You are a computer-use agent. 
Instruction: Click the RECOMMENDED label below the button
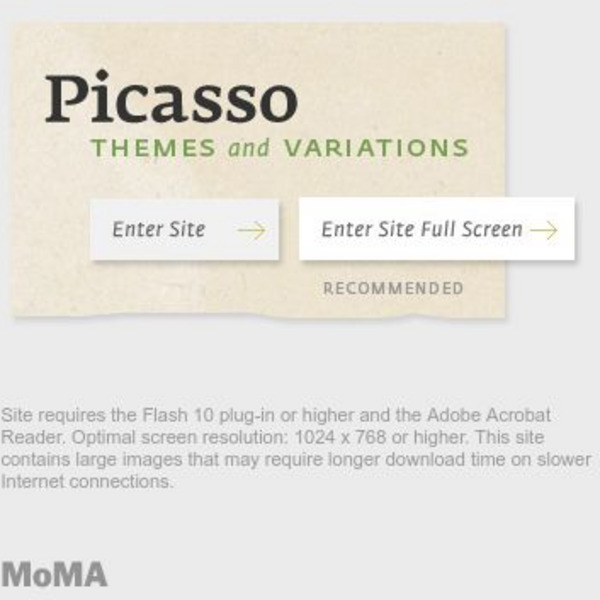pos(393,289)
